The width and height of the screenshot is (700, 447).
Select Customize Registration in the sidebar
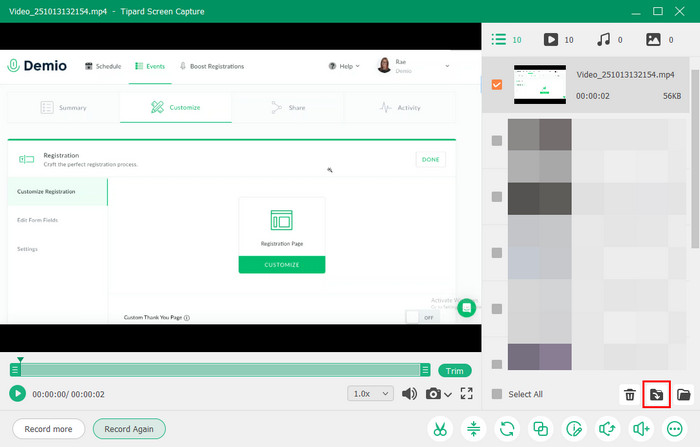coord(58,192)
